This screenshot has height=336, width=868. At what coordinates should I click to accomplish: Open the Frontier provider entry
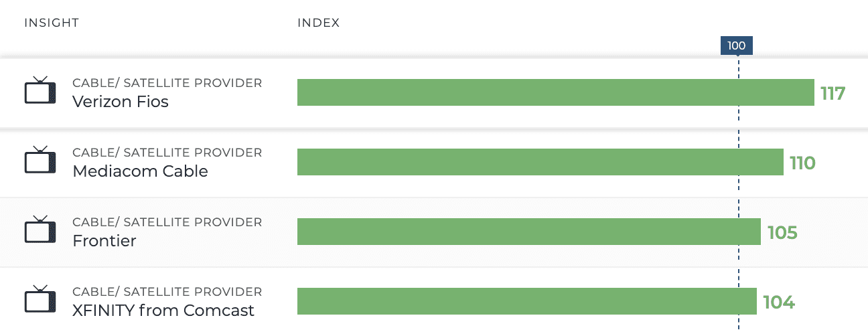coord(104,241)
